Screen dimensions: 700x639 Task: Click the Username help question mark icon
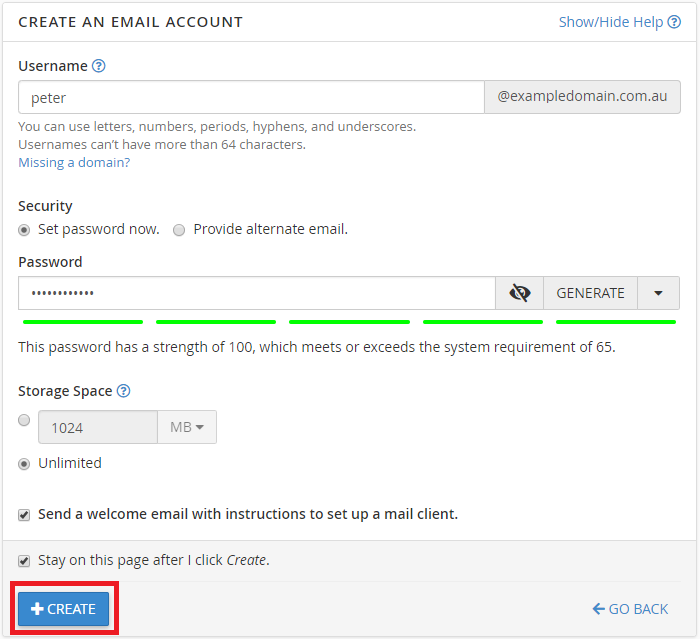click(99, 66)
